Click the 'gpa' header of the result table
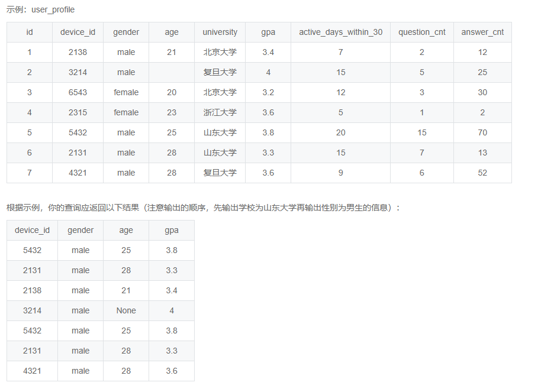The image size is (541, 392). coord(172,231)
